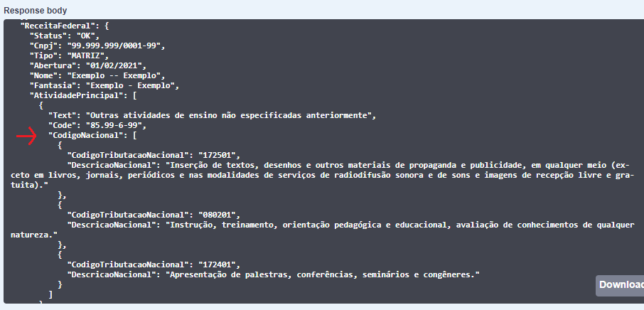Click the Fantasia value "Exemplo - Exemplo"
This screenshot has width=644, height=310.
pos(131,85)
